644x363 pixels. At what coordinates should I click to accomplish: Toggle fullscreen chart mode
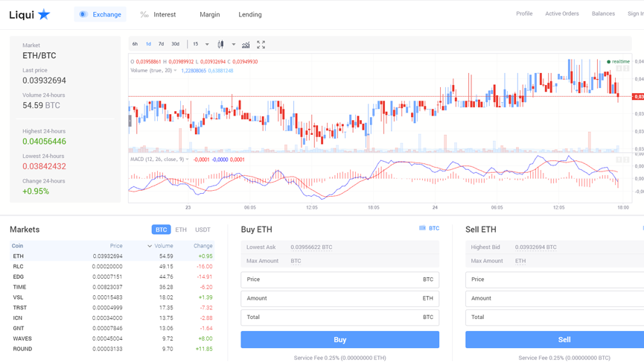click(261, 45)
